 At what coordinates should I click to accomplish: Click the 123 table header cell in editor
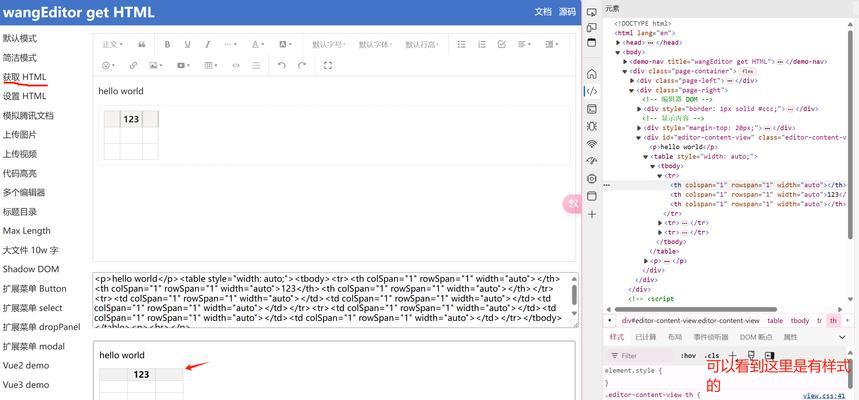pos(131,119)
